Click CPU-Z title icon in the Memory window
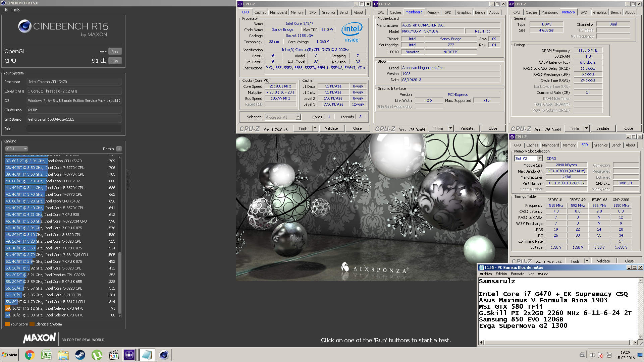 point(512,4)
